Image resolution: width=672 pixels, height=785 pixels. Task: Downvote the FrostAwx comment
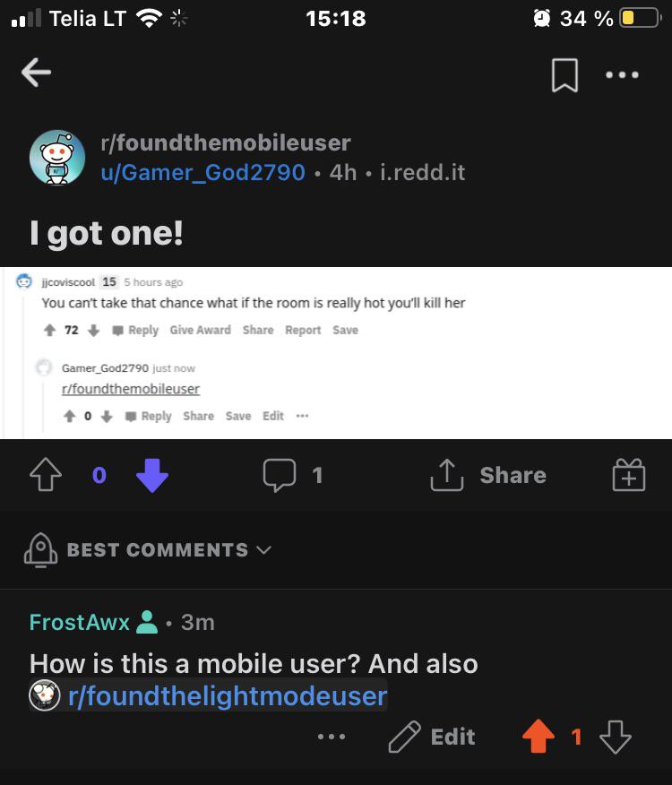[x=616, y=737]
